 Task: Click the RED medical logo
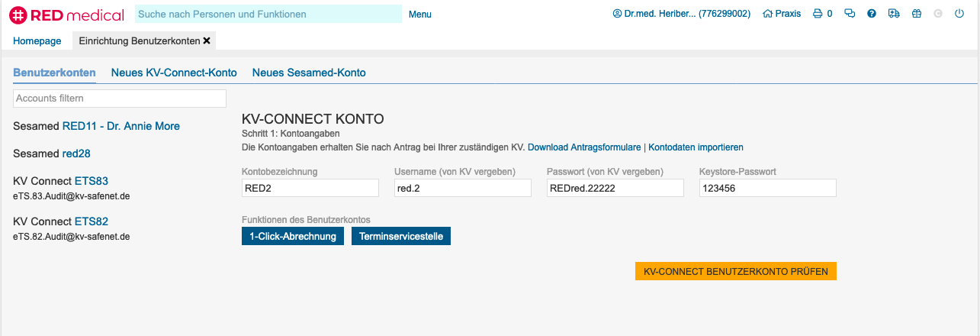[66, 14]
